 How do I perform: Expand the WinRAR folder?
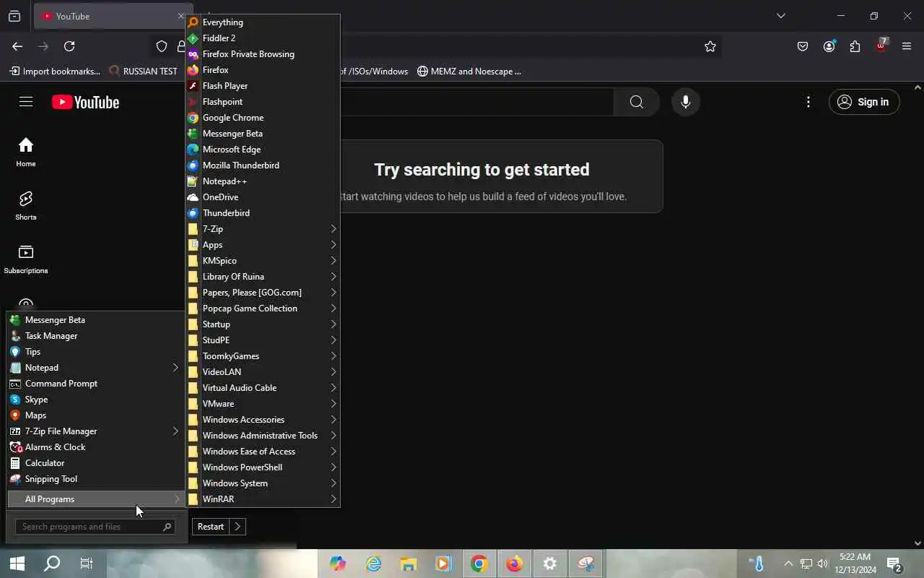point(263,499)
